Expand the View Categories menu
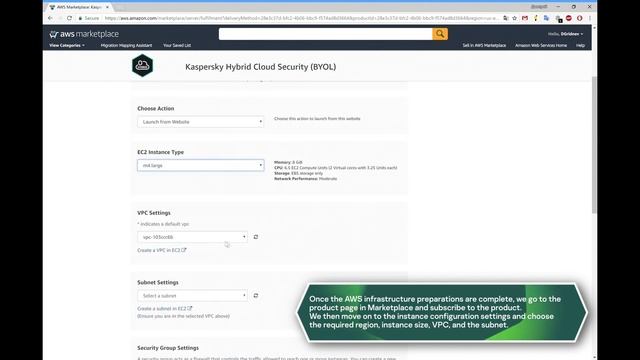 coord(67,45)
